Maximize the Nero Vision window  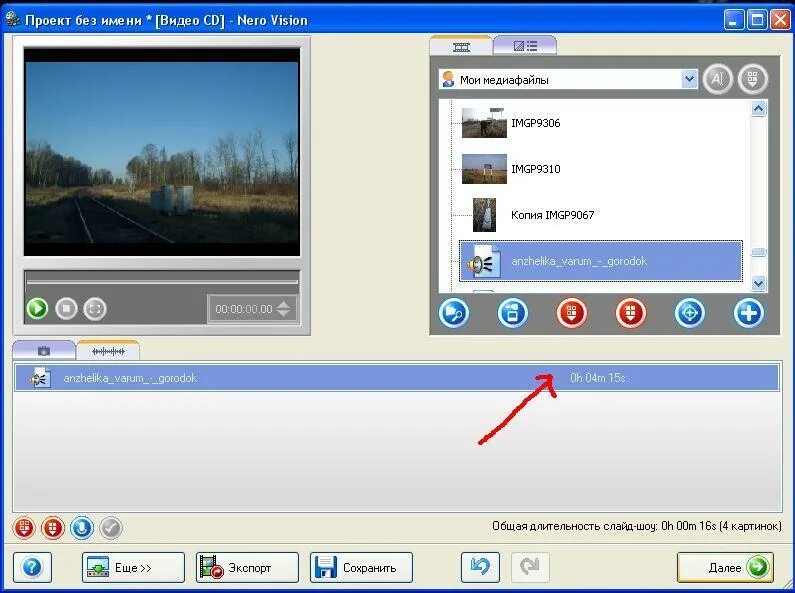click(757, 20)
